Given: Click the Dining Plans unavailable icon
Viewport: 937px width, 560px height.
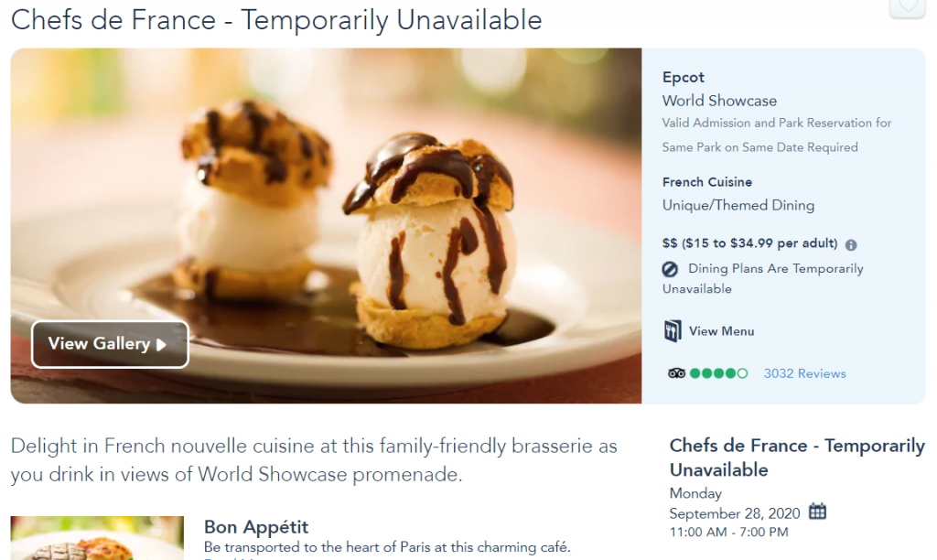Looking at the screenshot, I should point(671,269).
